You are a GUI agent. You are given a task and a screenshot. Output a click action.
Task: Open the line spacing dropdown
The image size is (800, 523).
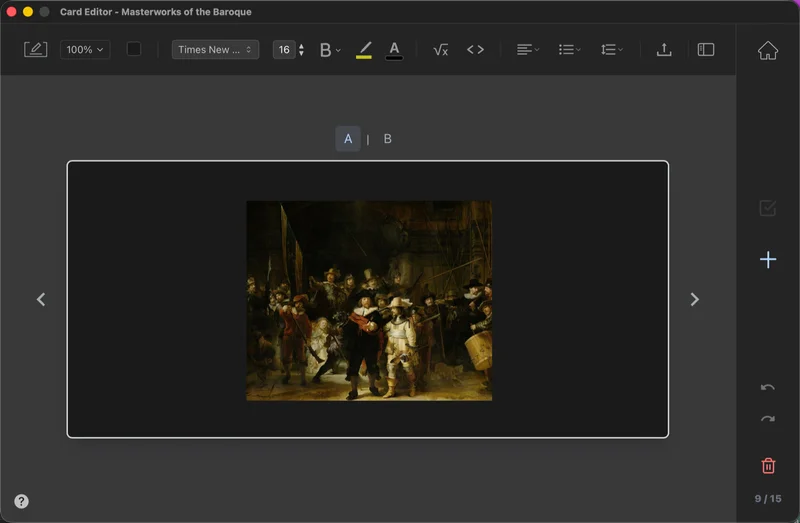click(x=611, y=49)
